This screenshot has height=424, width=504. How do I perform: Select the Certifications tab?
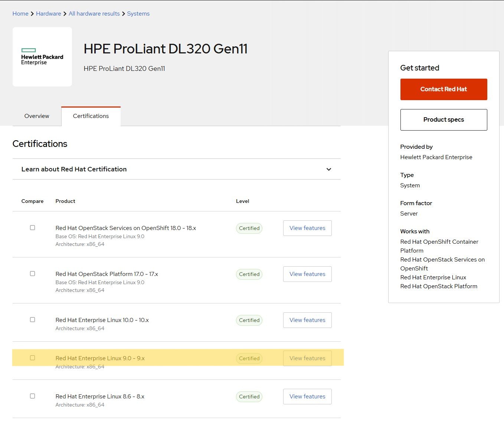(91, 116)
